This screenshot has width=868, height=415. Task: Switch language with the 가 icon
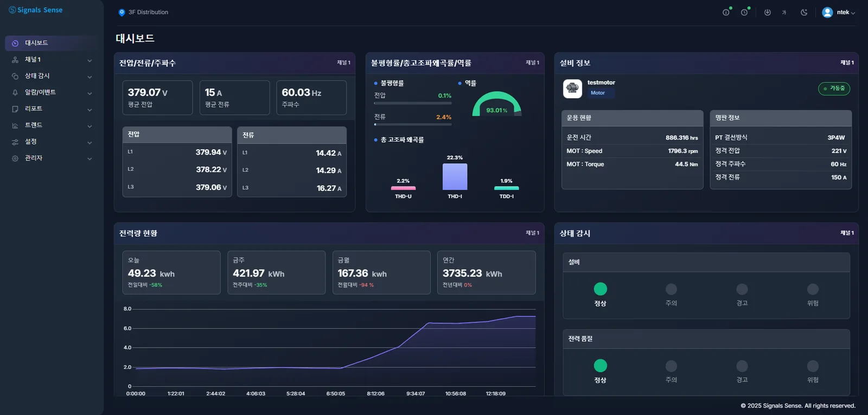pos(784,12)
